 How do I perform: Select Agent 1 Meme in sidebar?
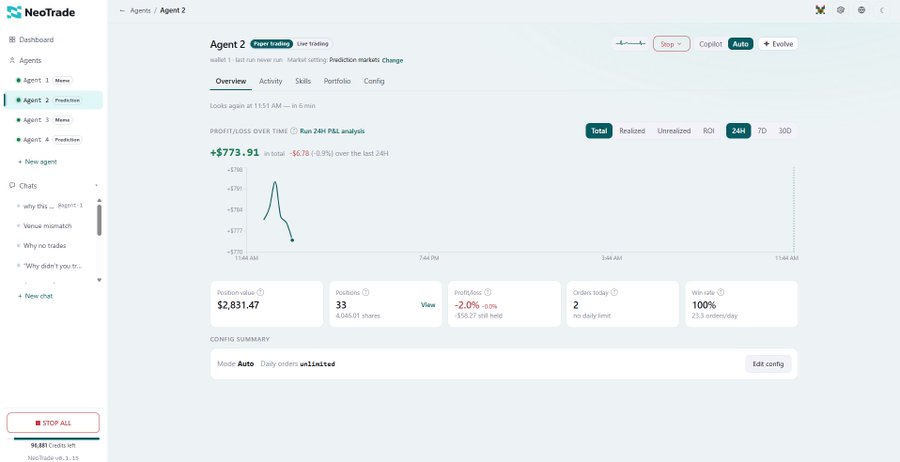tap(53, 80)
